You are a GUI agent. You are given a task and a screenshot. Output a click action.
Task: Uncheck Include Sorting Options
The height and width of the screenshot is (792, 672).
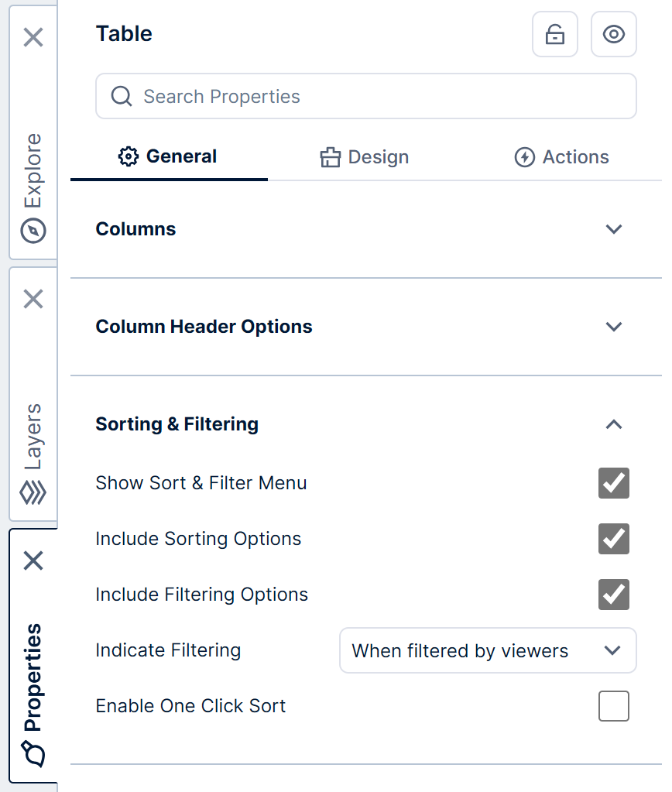coord(613,539)
